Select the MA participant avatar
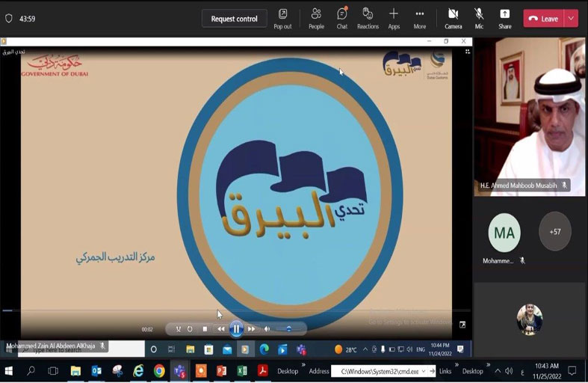 pyautogui.click(x=504, y=233)
